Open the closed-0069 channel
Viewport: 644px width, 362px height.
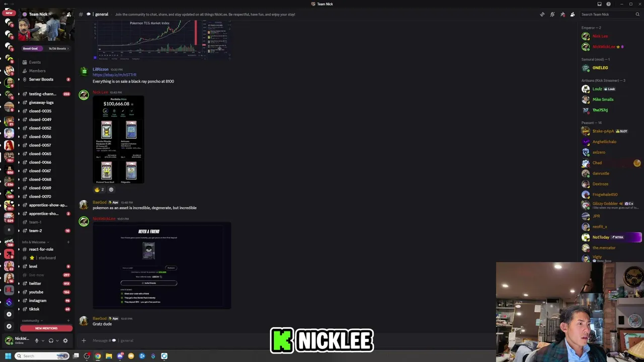click(x=45, y=188)
